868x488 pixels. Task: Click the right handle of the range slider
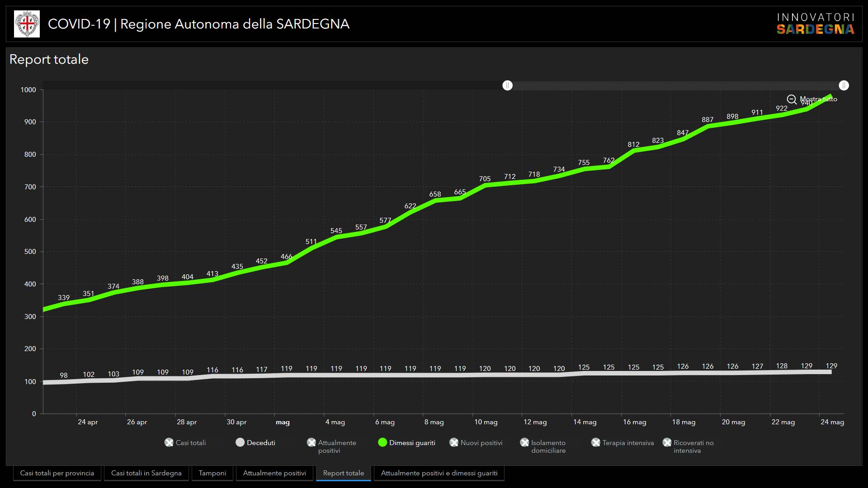tap(844, 85)
